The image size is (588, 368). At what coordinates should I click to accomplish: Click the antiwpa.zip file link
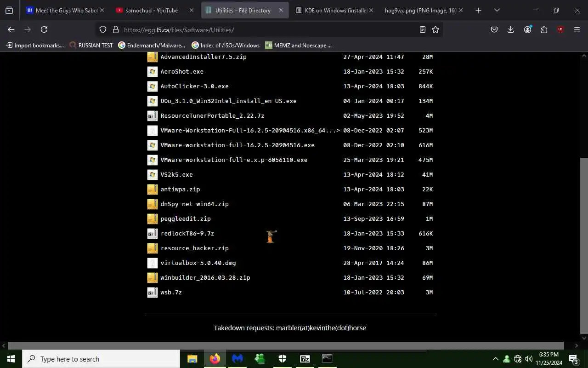(x=180, y=190)
